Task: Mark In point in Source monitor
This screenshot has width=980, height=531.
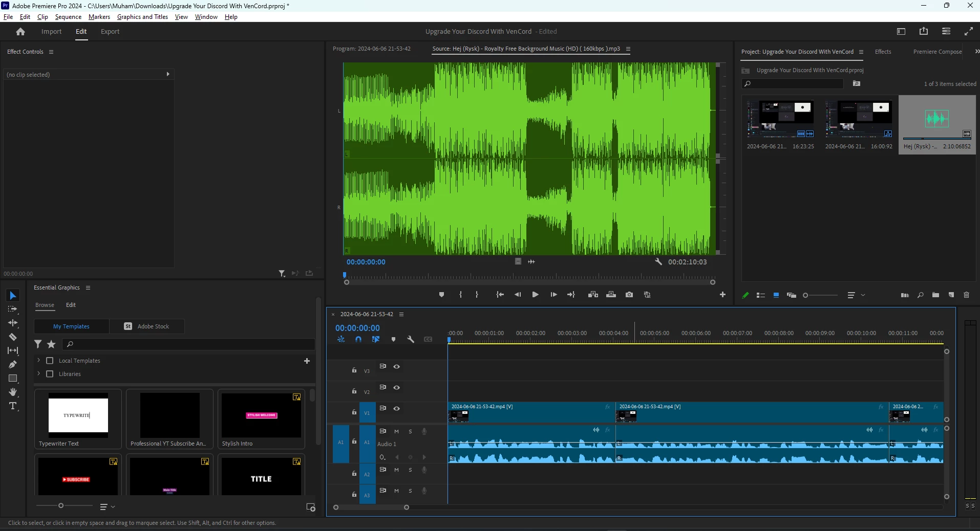Action: 461,295
